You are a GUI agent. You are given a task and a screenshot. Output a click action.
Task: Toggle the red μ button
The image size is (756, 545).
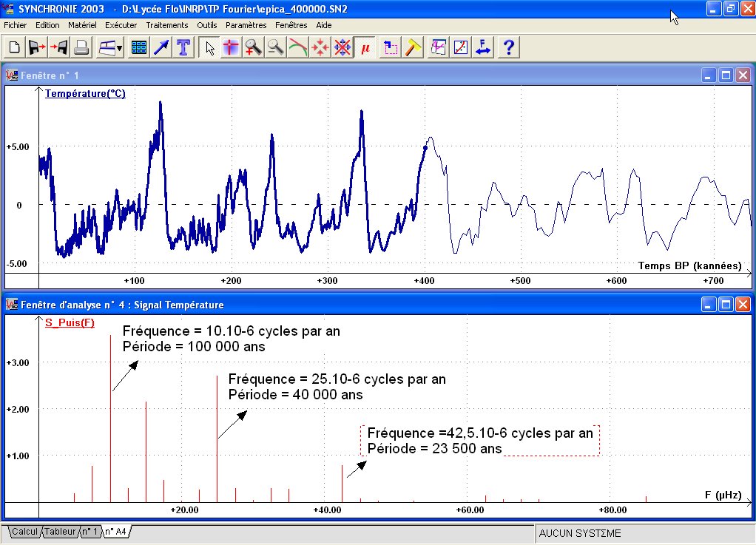pos(365,48)
